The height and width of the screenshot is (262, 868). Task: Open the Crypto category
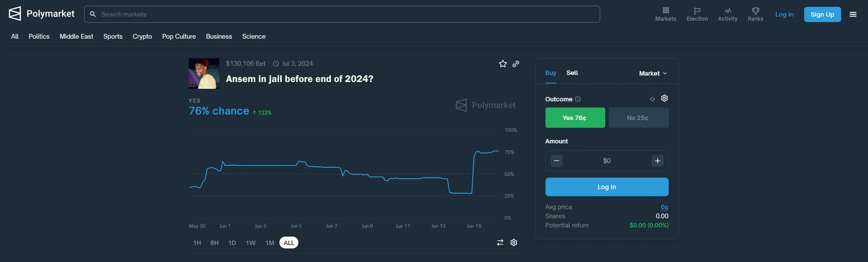142,36
